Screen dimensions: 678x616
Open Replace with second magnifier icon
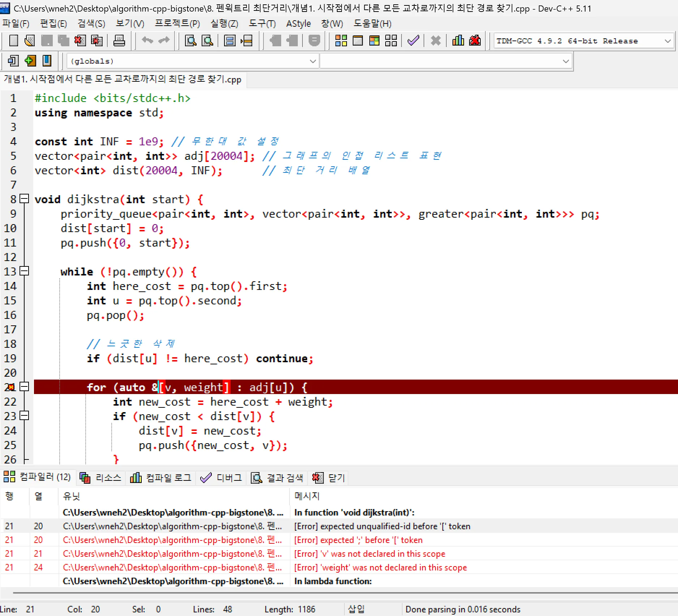click(207, 40)
